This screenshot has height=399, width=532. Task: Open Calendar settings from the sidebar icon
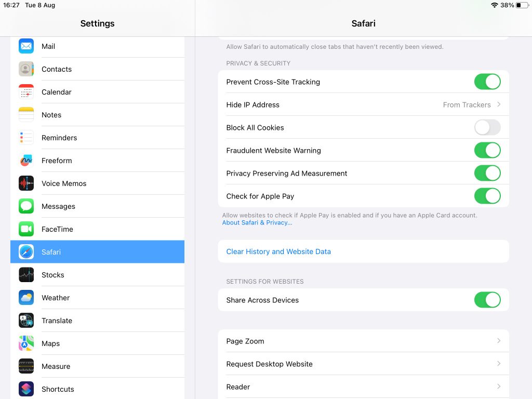(26, 92)
